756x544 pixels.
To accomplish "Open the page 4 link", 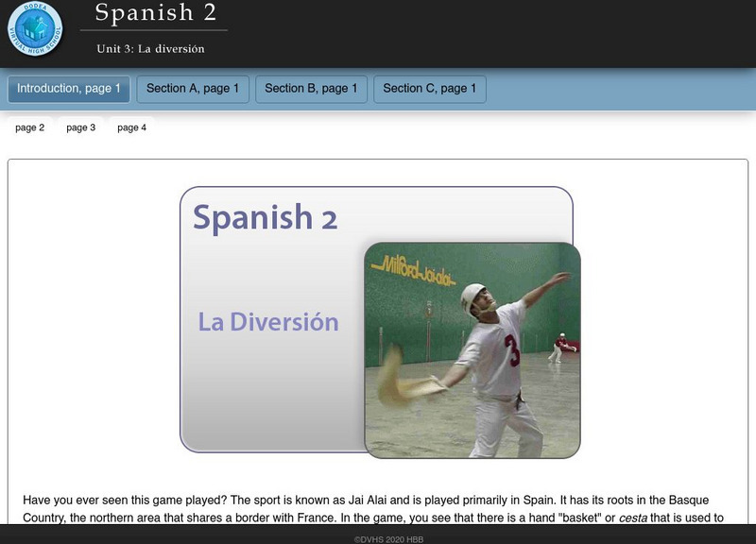I will pos(131,127).
